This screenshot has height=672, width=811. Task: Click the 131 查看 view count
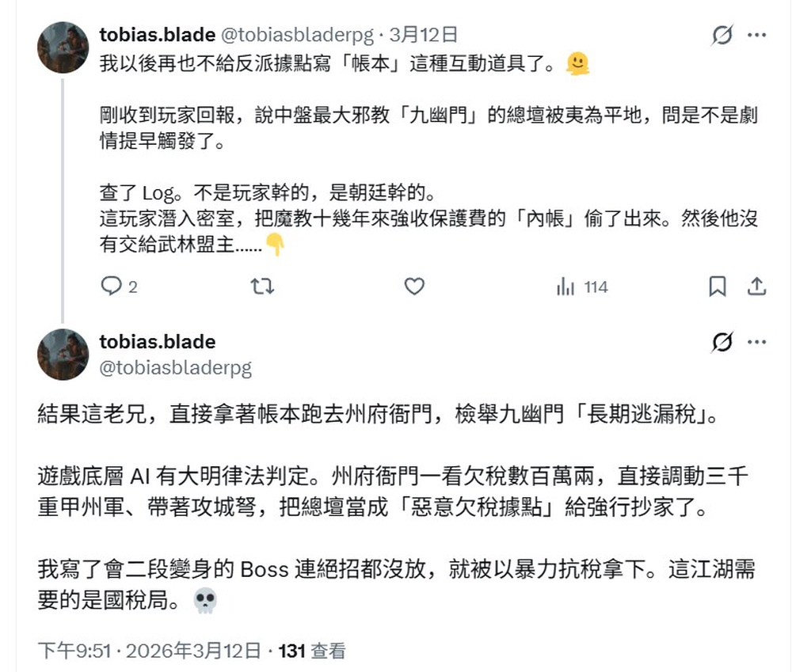313,651
